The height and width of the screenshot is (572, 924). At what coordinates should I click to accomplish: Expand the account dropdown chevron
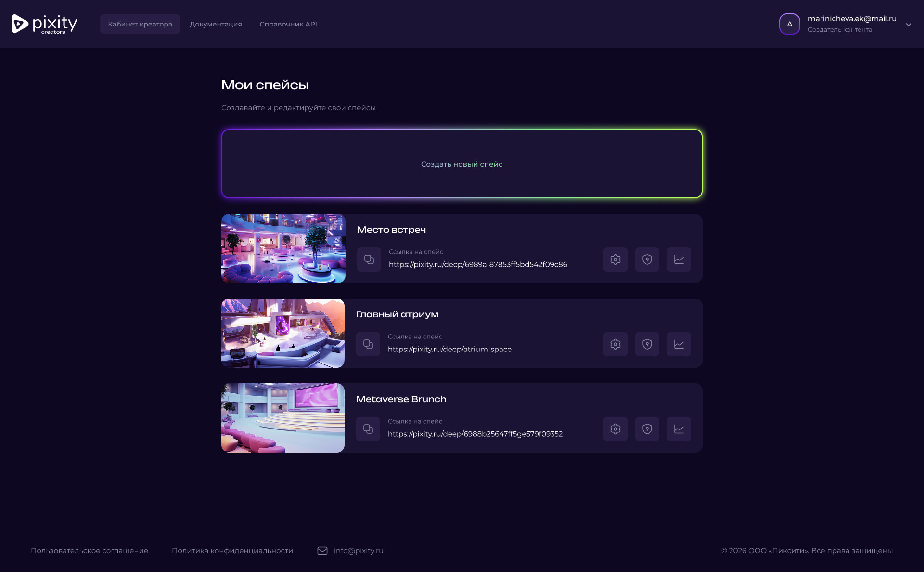click(908, 25)
